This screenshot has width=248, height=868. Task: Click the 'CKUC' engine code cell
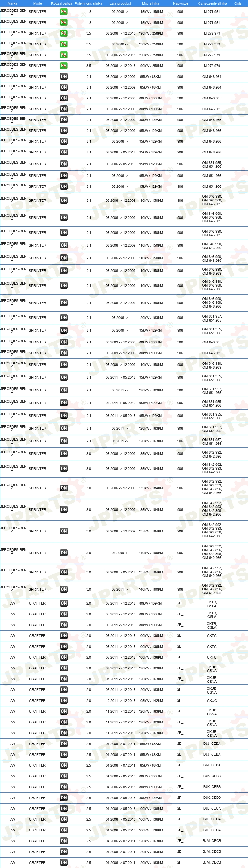tap(212, 701)
